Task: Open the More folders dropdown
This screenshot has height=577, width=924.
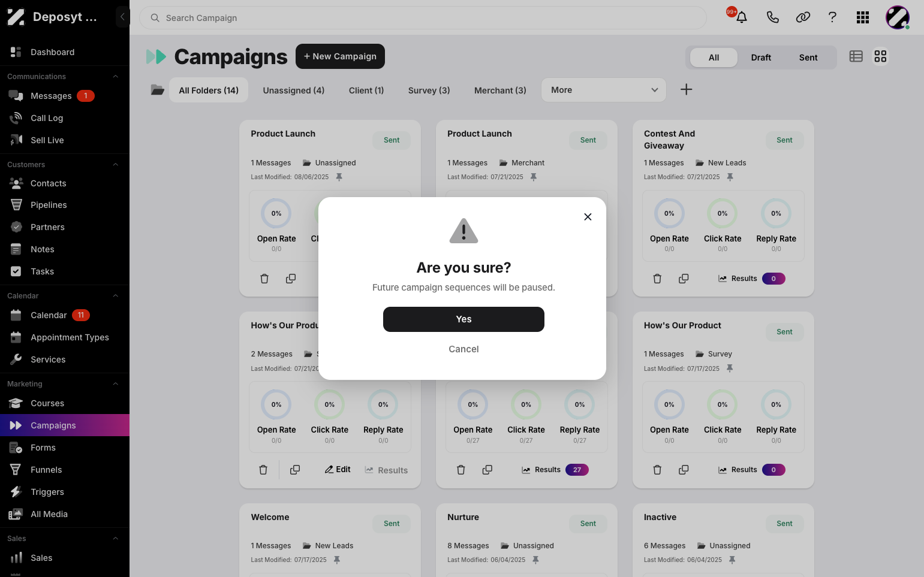Action: (603, 90)
